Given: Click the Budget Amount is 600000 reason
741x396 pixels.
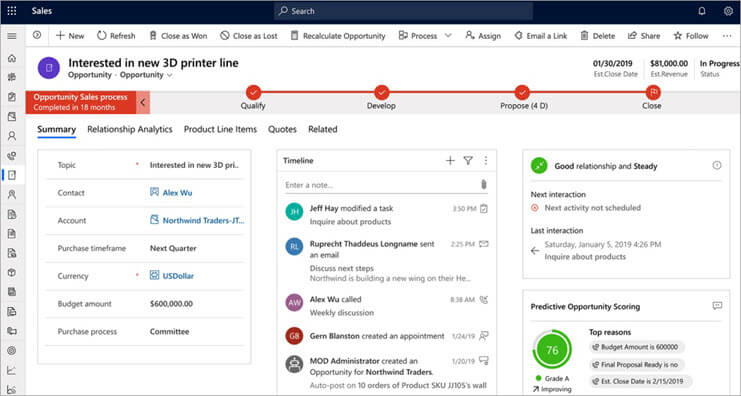Looking at the screenshot, I should (x=636, y=347).
